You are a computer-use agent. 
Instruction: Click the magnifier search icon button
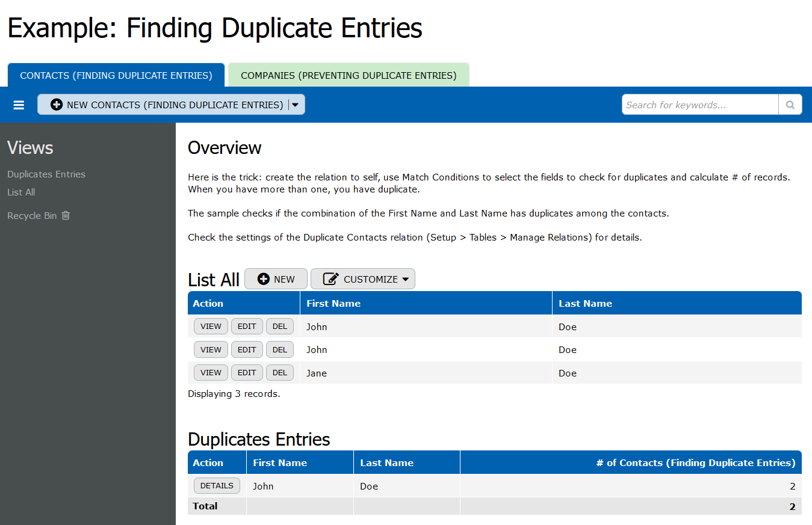pyautogui.click(x=790, y=105)
